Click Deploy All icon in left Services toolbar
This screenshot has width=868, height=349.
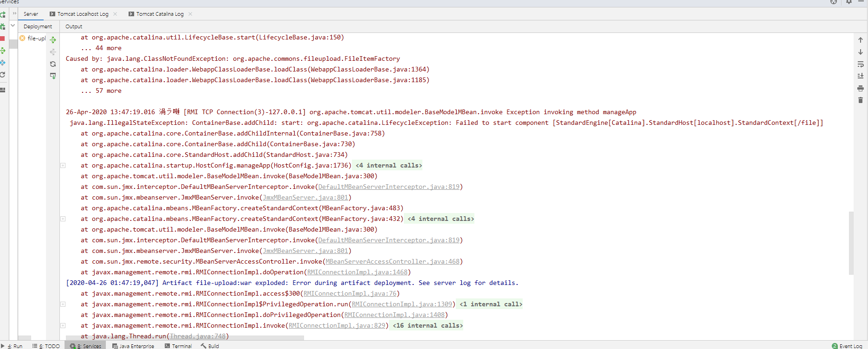click(x=2, y=51)
